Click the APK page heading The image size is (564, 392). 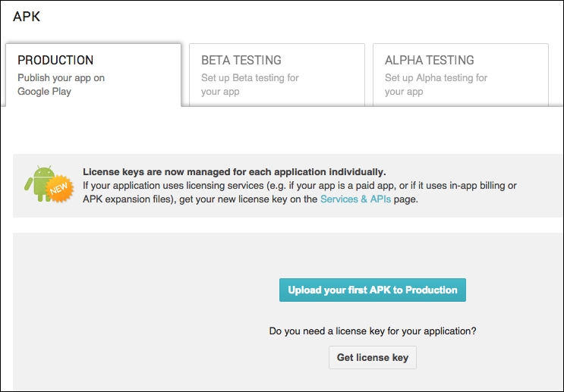click(27, 17)
